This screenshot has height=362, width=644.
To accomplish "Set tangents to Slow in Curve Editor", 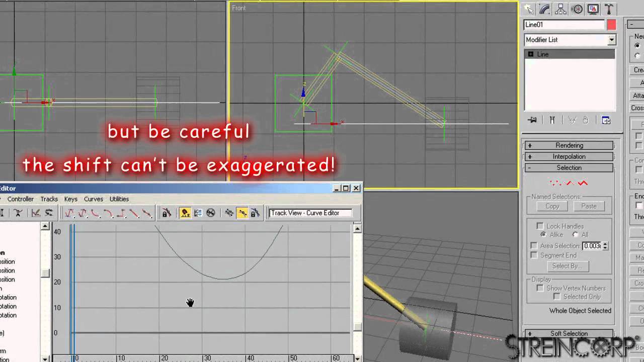I will click(x=108, y=213).
